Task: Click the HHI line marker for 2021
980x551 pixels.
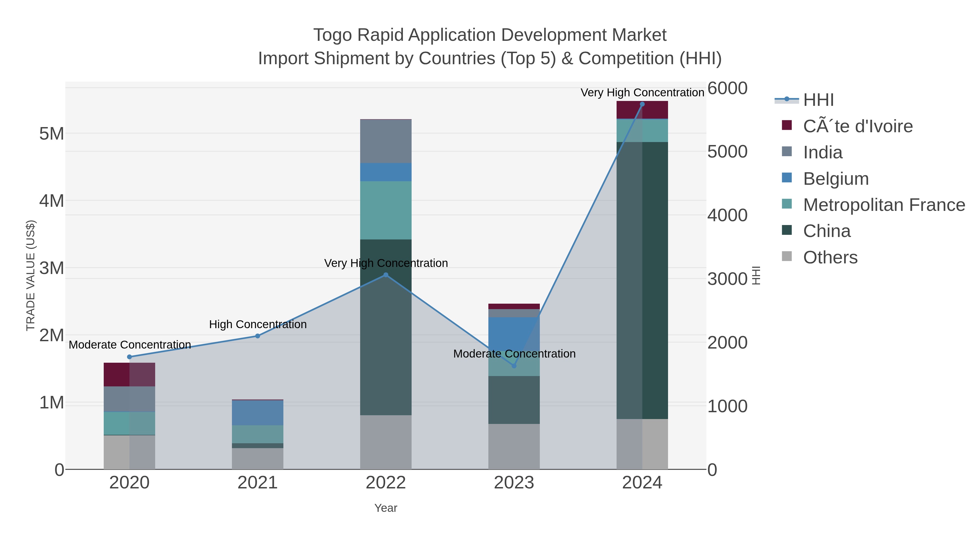Action: tap(258, 336)
